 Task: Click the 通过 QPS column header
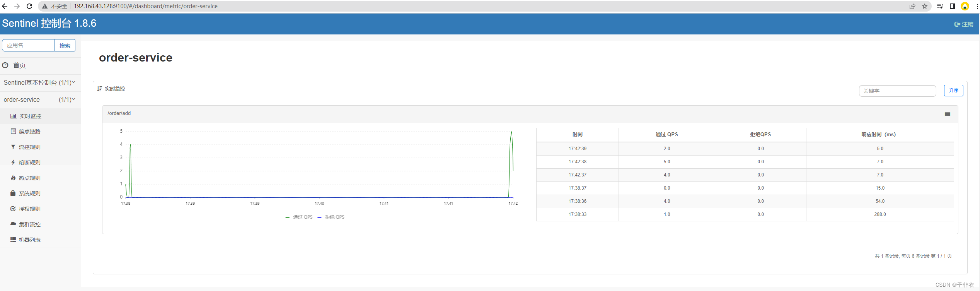[667, 135]
